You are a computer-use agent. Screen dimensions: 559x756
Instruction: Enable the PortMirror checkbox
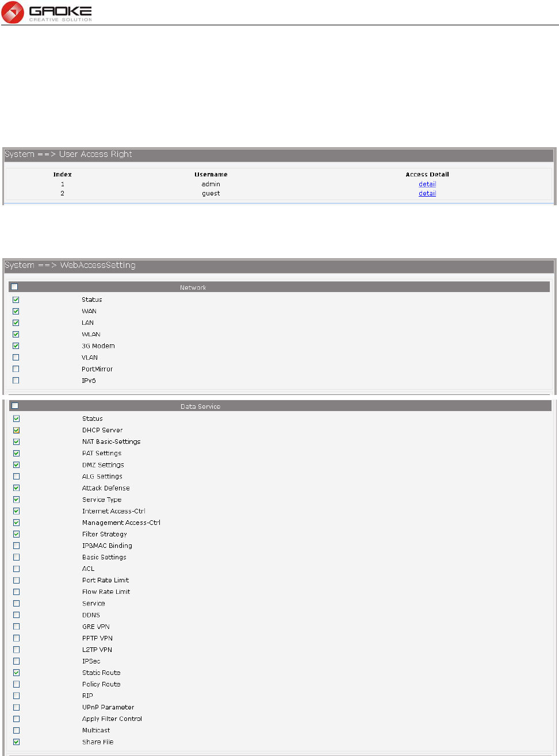(16, 369)
